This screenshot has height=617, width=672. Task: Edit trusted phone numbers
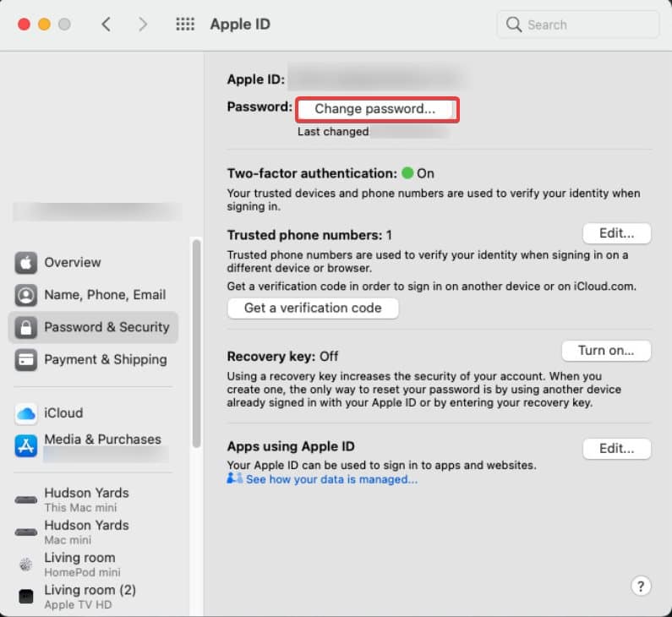point(617,233)
